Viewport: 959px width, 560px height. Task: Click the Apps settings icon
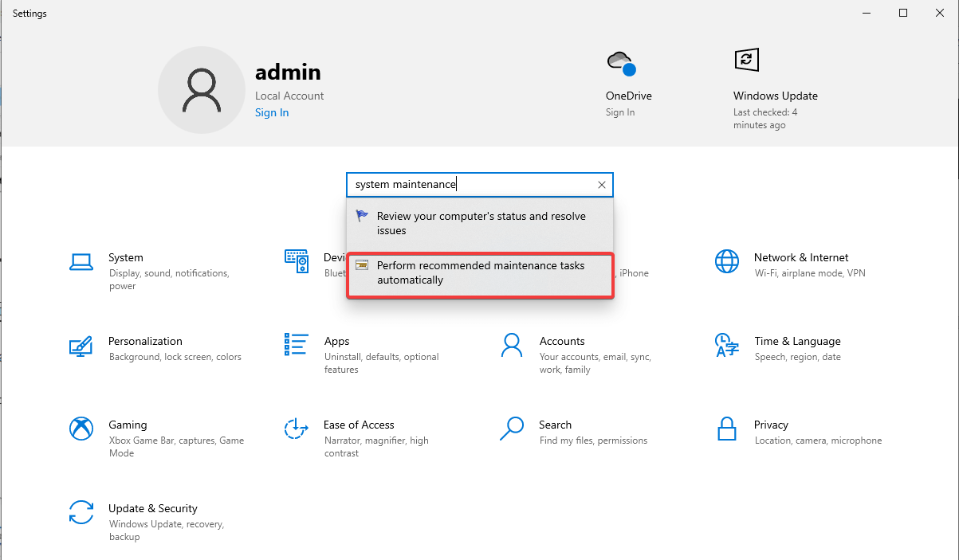point(296,344)
